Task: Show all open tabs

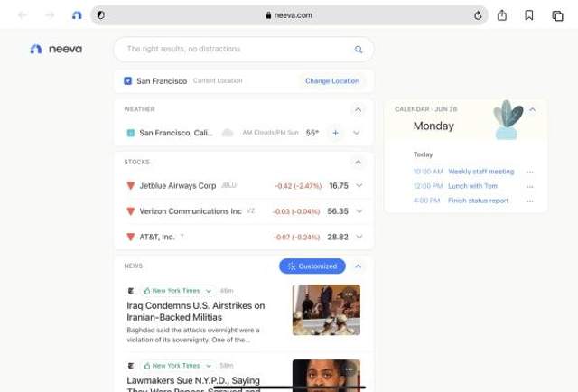Action: (556, 15)
